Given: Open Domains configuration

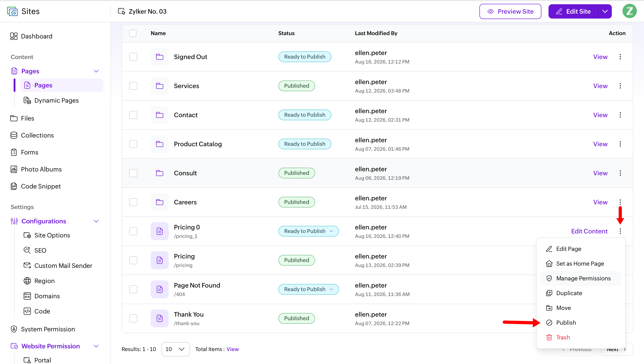Looking at the screenshot, I should point(42,296).
